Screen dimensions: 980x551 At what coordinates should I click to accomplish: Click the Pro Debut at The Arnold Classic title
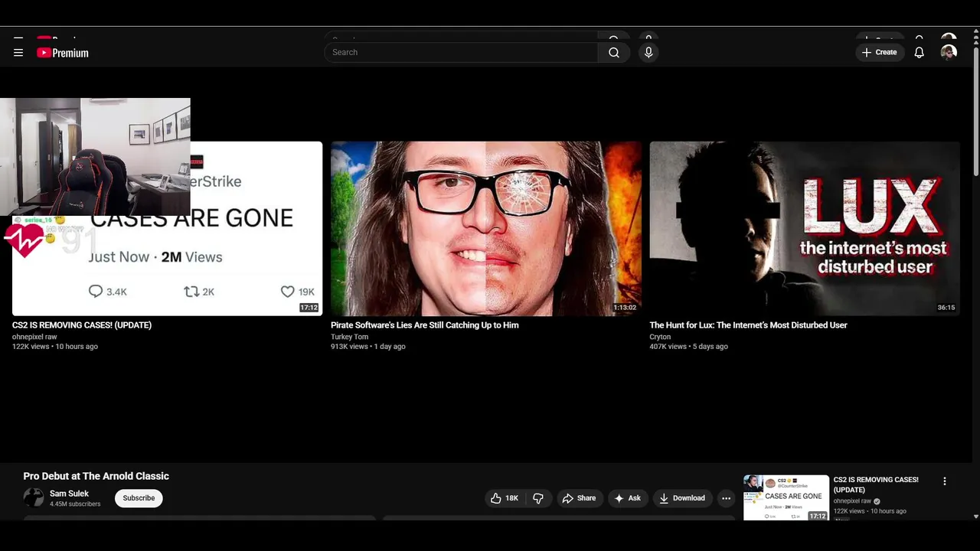96,476
